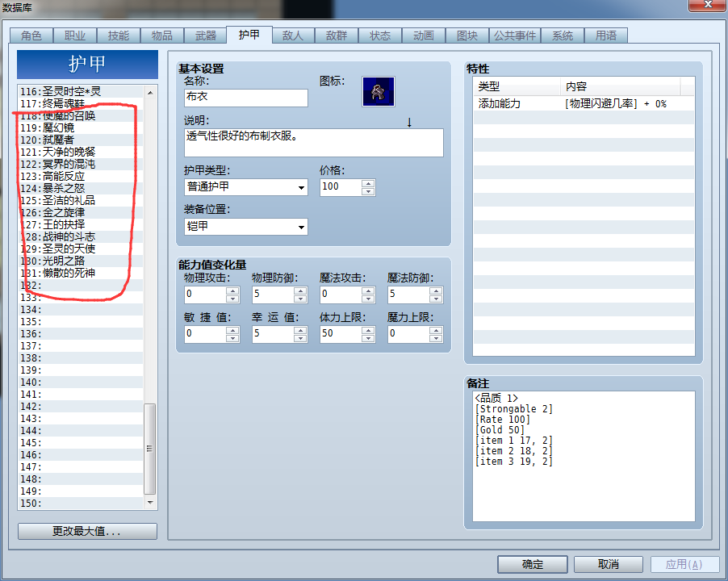The width and height of the screenshot is (728, 581).
Task: Decrease 物理防御 with the down arrow
Action: [300, 299]
